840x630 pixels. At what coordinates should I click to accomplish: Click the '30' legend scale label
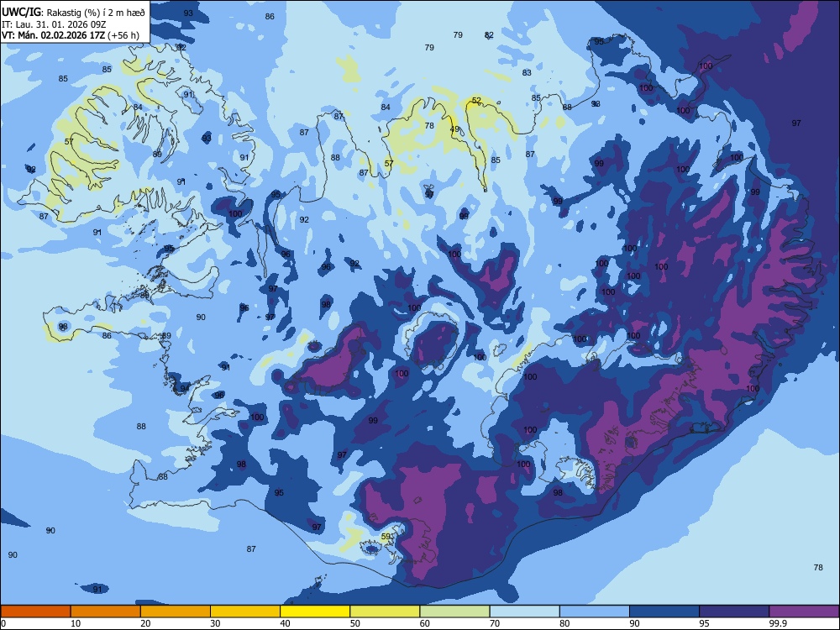215,623
